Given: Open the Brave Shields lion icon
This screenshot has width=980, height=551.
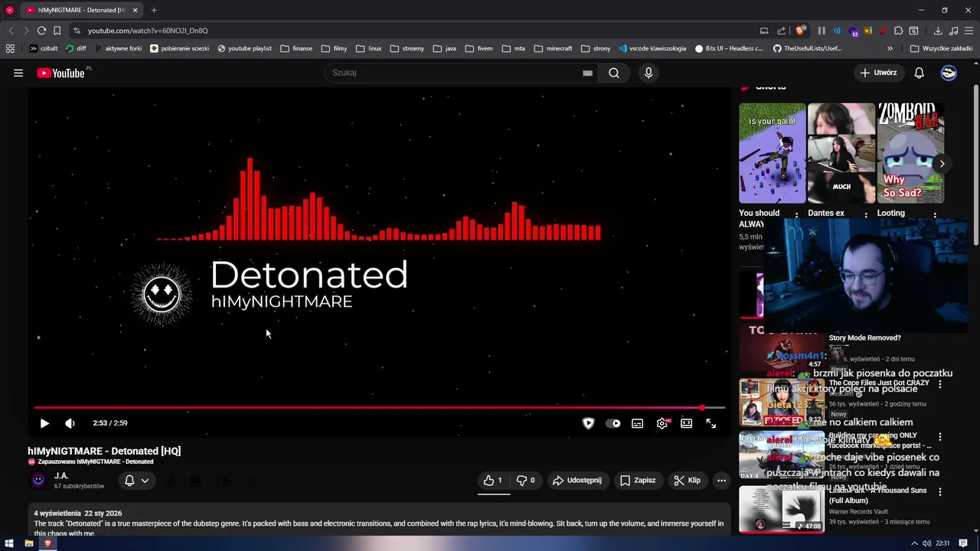Looking at the screenshot, I should [800, 31].
